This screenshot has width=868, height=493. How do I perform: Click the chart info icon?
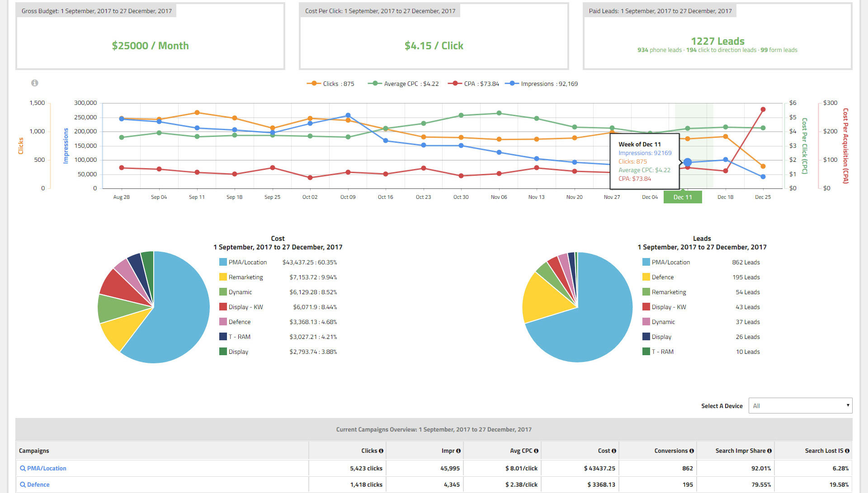pos(34,83)
